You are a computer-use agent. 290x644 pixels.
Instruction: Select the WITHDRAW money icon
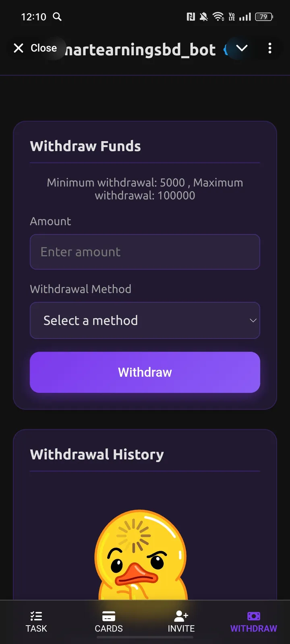click(x=253, y=615)
